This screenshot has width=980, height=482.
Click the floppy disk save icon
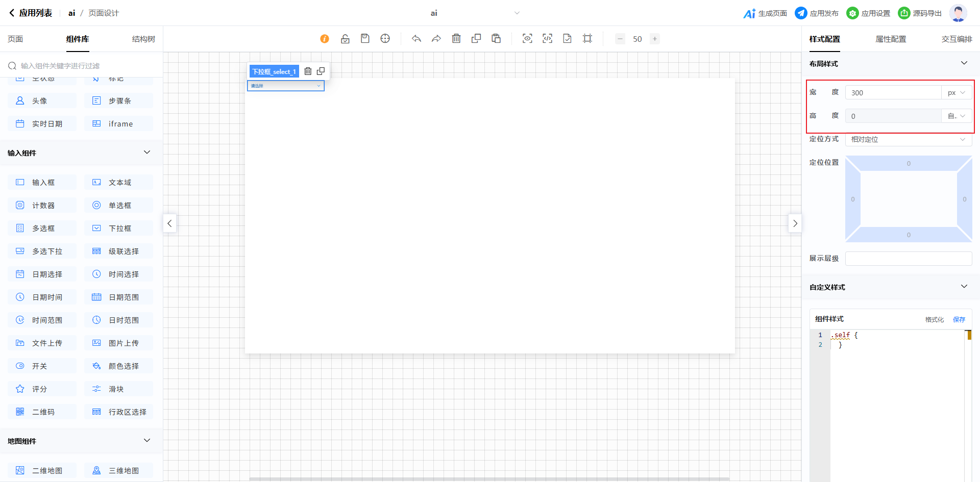tap(365, 39)
